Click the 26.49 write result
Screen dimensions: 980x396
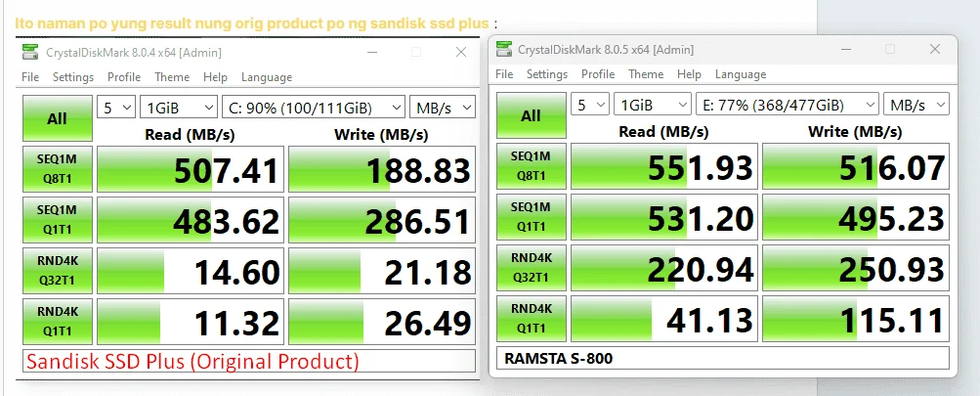pyautogui.click(x=382, y=322)
